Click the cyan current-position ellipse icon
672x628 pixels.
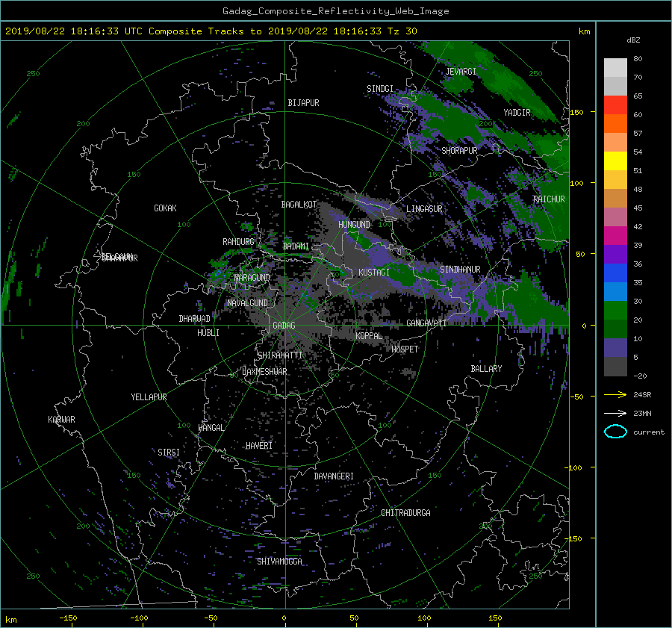coord(615,432)
